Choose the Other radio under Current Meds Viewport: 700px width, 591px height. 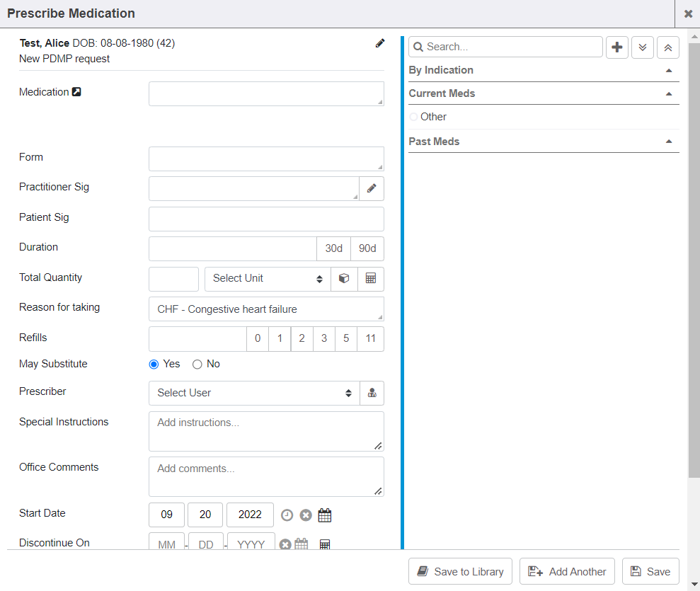coord(414,117)
